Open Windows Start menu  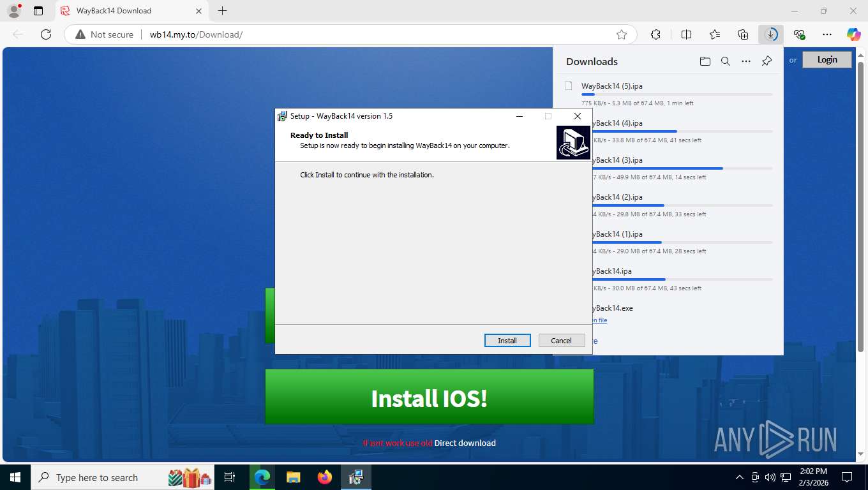click(x=15, y=477)
